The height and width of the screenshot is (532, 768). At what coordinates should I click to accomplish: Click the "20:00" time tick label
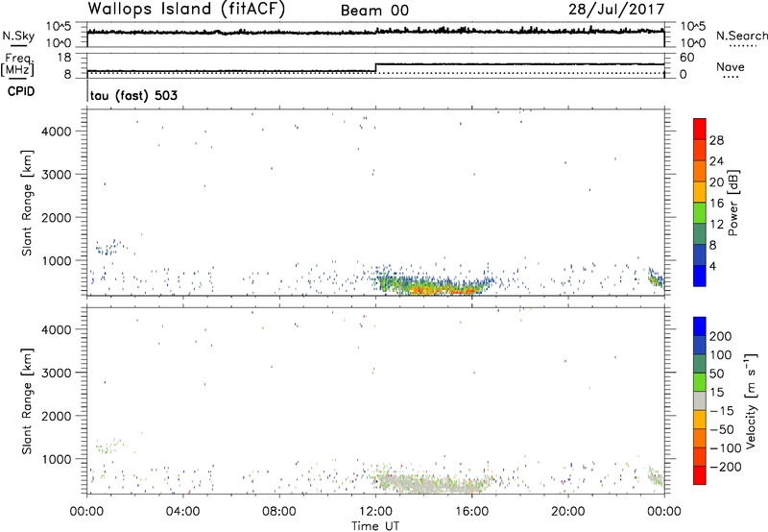tap(568, 512)
